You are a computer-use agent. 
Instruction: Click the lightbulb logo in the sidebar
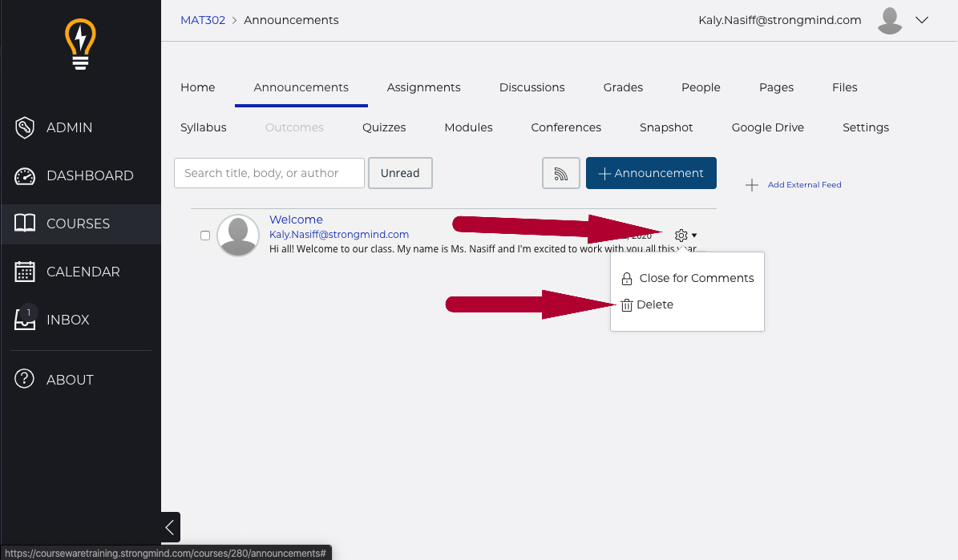80,44
